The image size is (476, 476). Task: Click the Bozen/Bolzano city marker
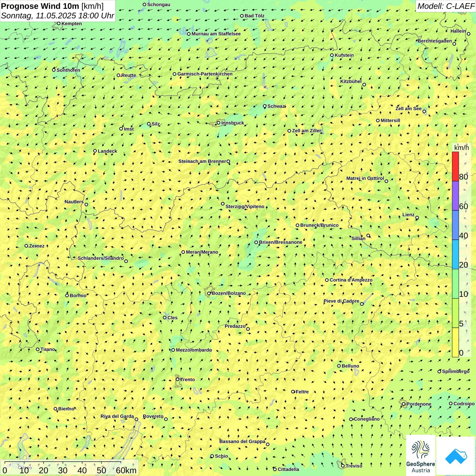[x=209, y=293]
